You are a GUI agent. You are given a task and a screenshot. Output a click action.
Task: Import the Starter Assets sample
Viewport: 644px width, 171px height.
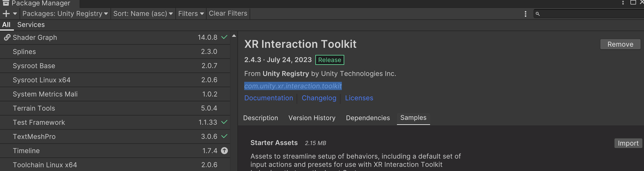coord(628,143)
